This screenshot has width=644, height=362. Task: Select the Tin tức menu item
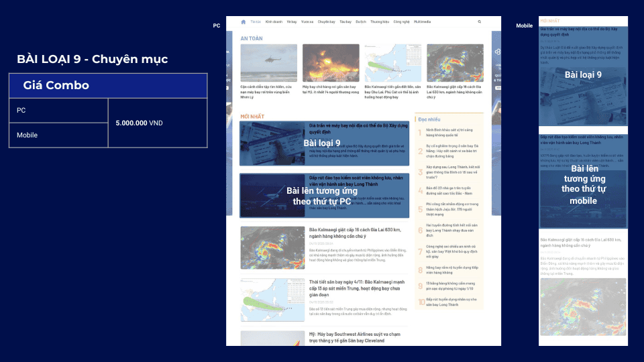pos(255,21)
